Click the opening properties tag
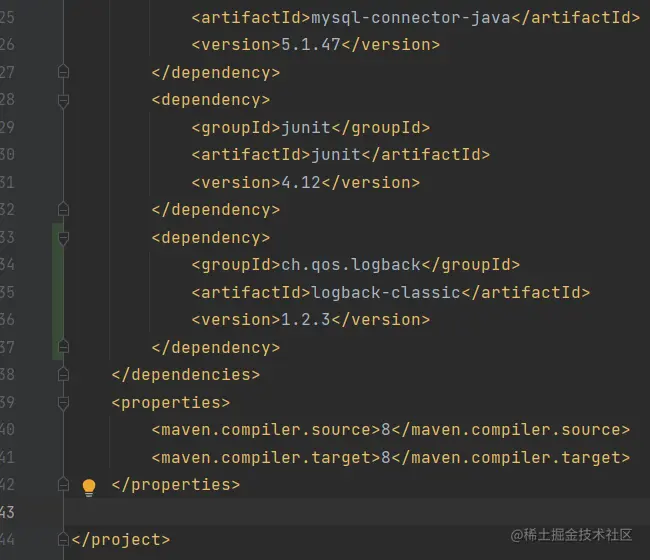The height and width of the screenshot is (560, 650). (x=171, y=403)
